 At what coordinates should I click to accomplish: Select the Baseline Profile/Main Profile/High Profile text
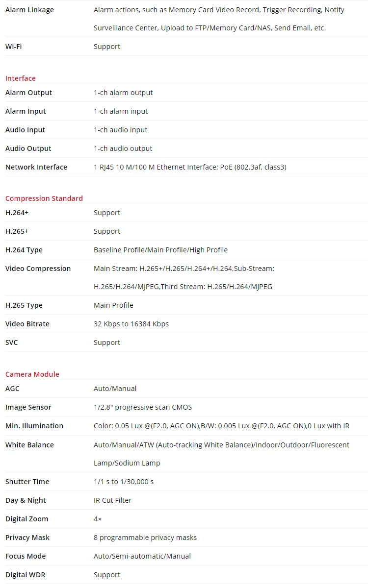pos(161,250)
